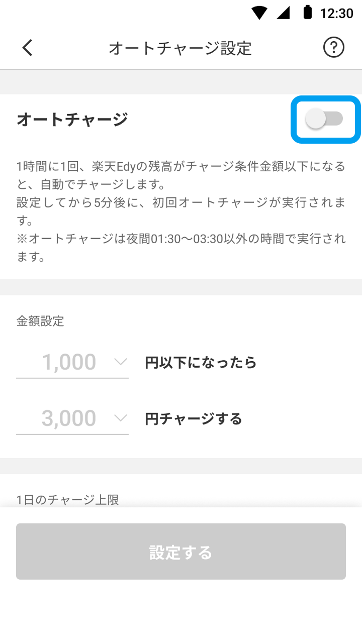Open help via question mark icon

coord(333,48)
